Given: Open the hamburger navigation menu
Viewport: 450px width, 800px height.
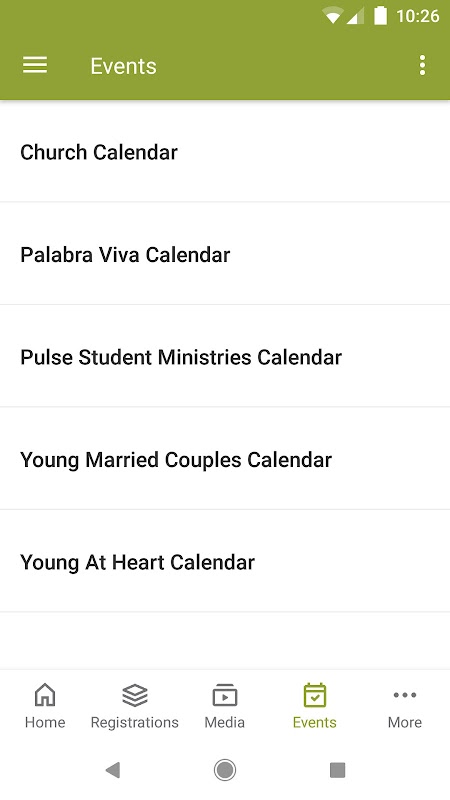Looking at the screenshot, I should 35,65.
